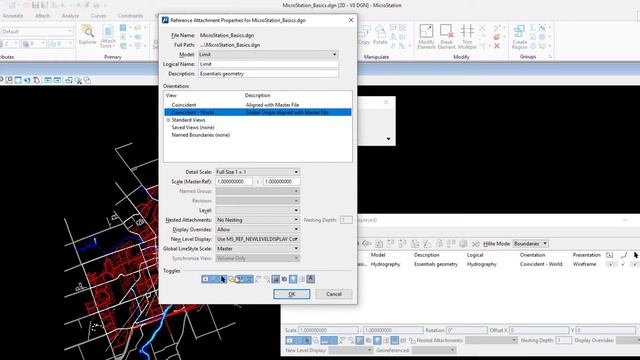
Task: Select Saved Views (none) in Orientation list
Action: pos(193,127)
